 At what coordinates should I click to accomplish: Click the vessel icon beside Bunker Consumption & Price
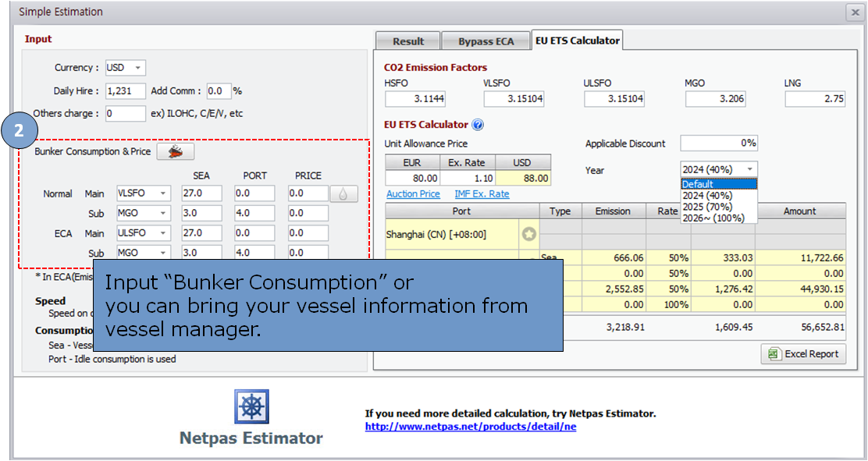tap(175, 152)
